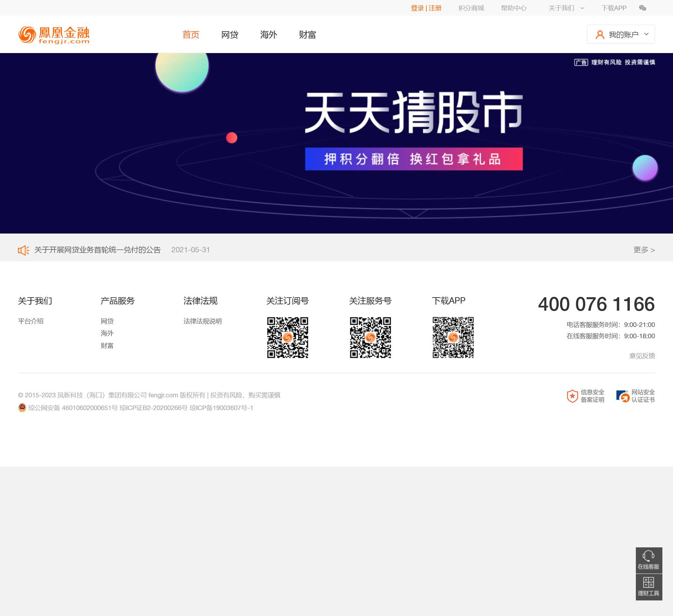Click the 琼ICP证B2-20200266号 link
The height and width of the screenshot is (616, 673).
click(x=154, y=408)
